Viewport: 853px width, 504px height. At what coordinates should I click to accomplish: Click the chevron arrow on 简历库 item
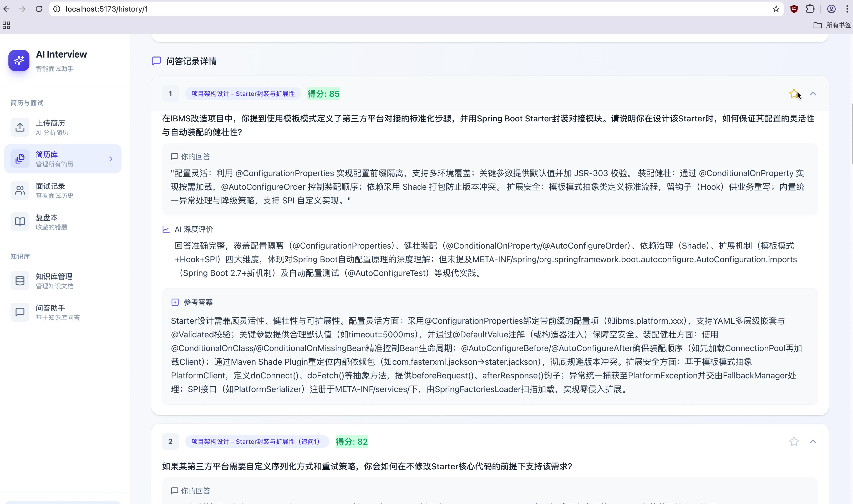(111, 159)
